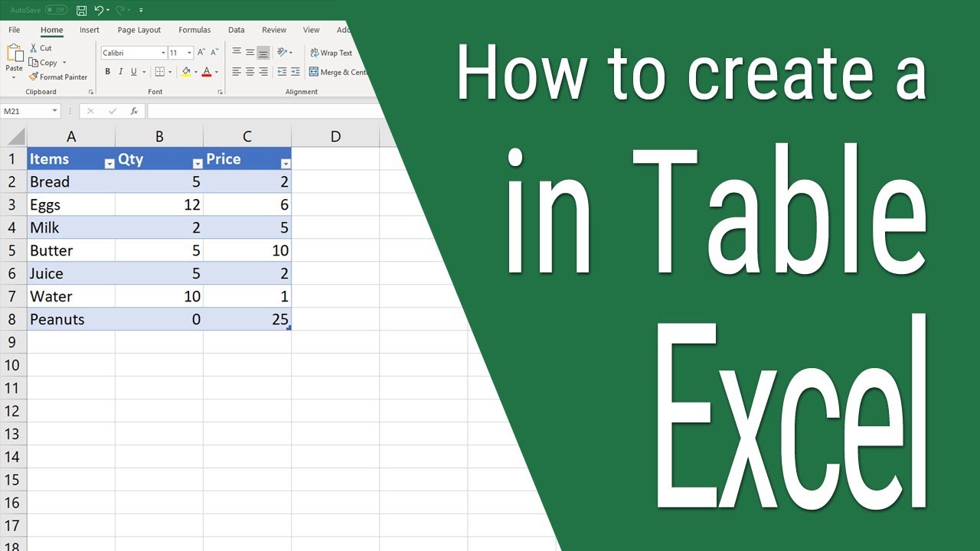Switch to the Home tab

click(52, 30)
